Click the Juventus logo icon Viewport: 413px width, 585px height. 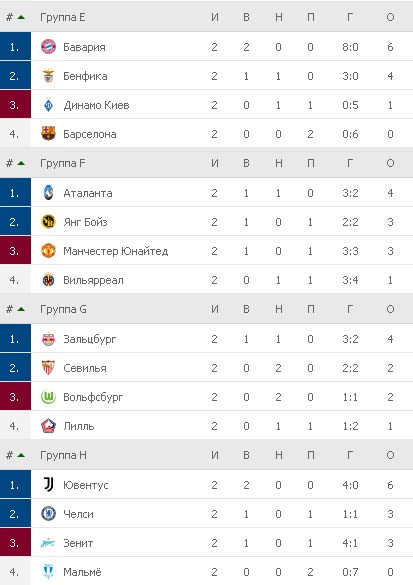[49, 484]
